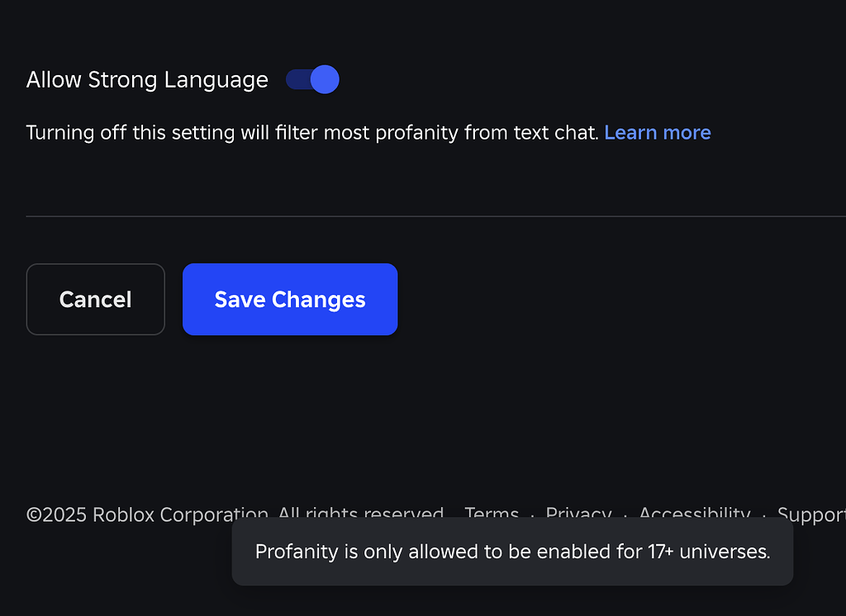The height and width of the screenshot is (616, 846).
Task: View the Privacy policy
Action: pos(579,514)
